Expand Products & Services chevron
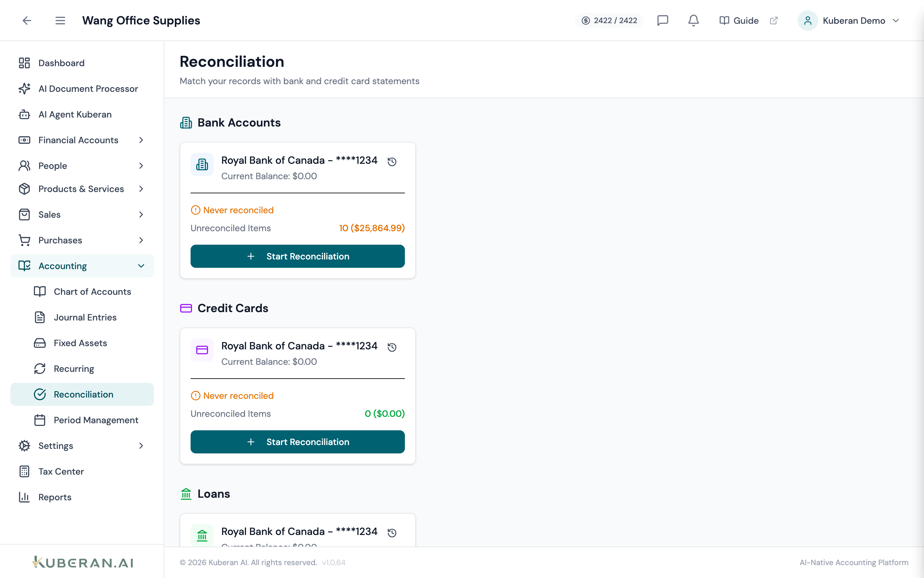The image size is (924, 578). point(141,189)
